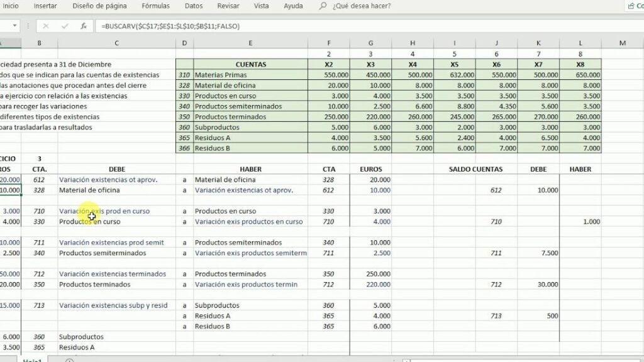Screen dimensions: 644x362
Task: Open the Datos ribbon tab
Action: click(194, 6)
